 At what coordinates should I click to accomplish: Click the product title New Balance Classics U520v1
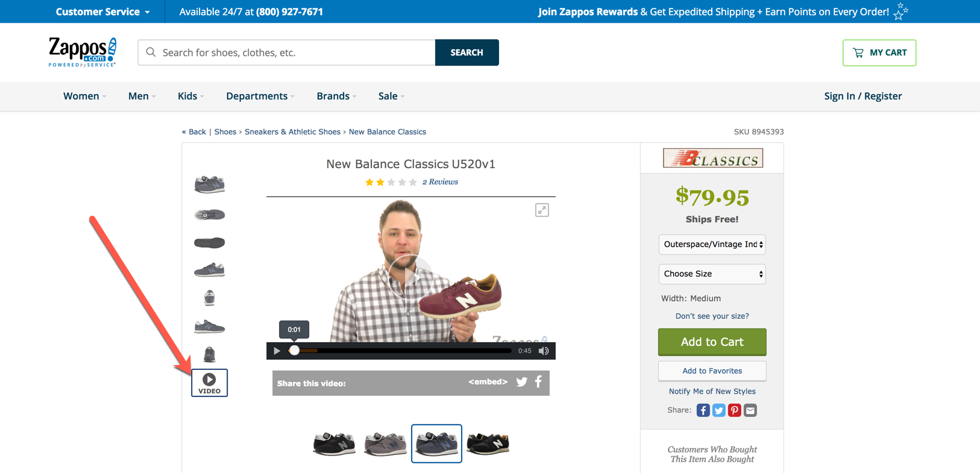click(x=410, y=164)
